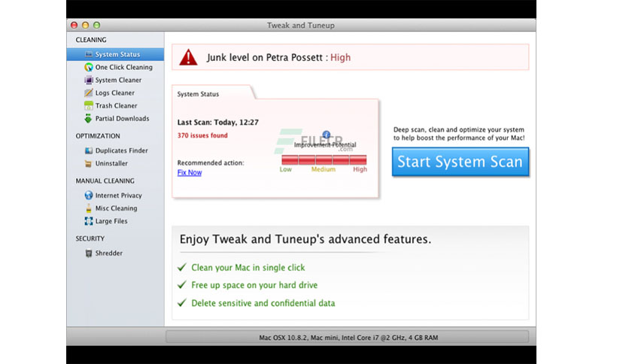
Task: Click the System Cleaner icon
Action: click(x=89, y=80)
